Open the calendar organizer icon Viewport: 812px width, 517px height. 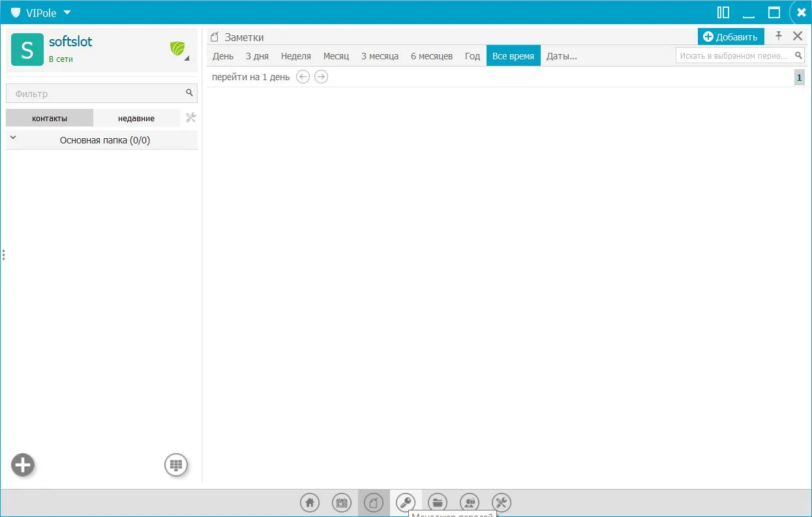(342, 502)
